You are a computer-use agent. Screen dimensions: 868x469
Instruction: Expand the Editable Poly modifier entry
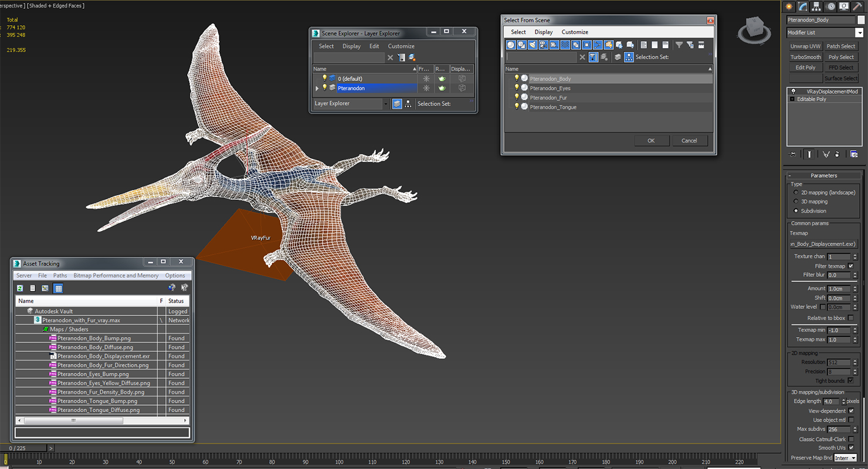click(792, 99)
